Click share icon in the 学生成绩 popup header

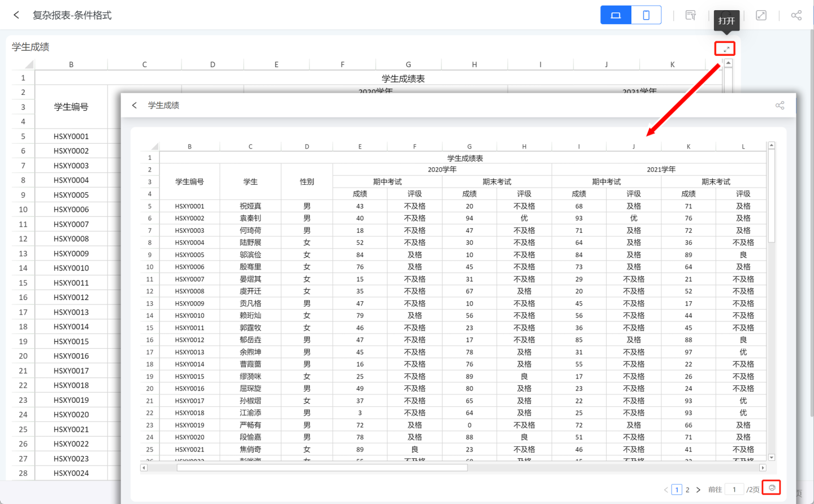[780, 106]
